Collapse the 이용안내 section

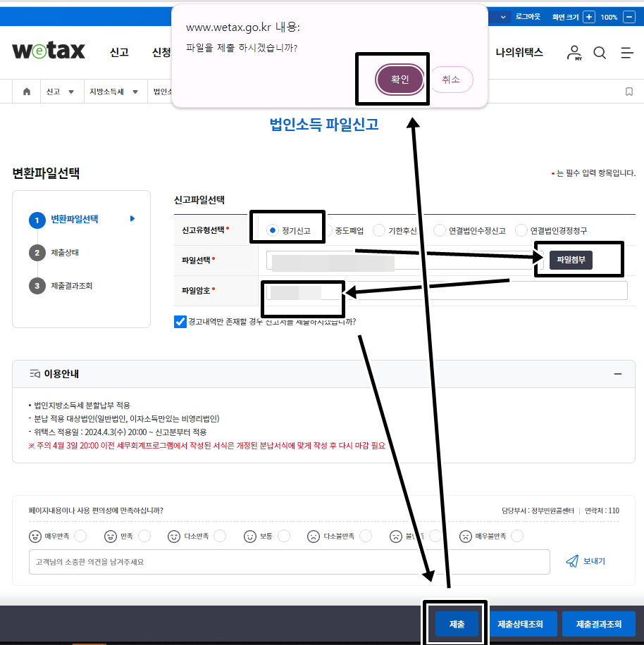click(617, 374)
